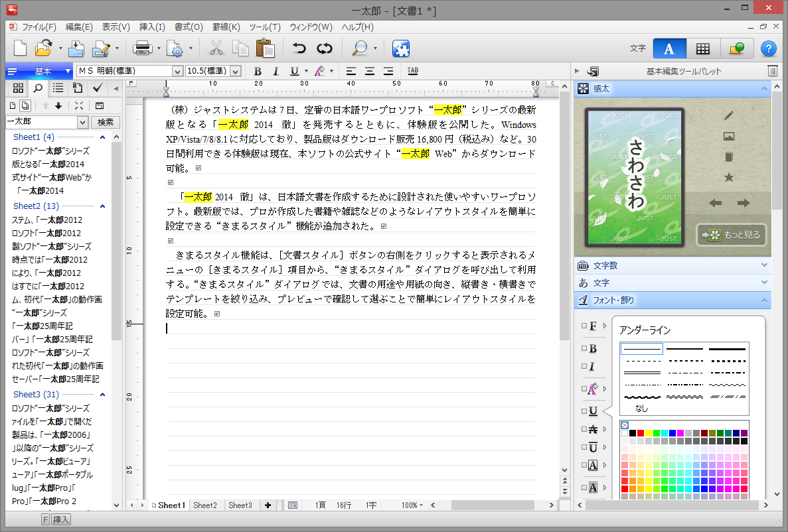Select the search magnifier tab in left sidebar

tap(38, 88)
